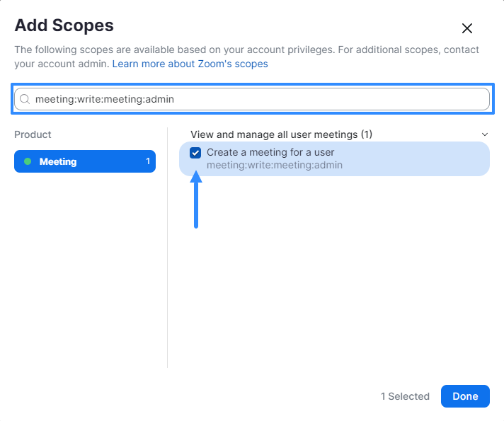The width and height of the screenshot is (504, 421).
Task: Select the Meeting product item
Action: pos(85,161)
